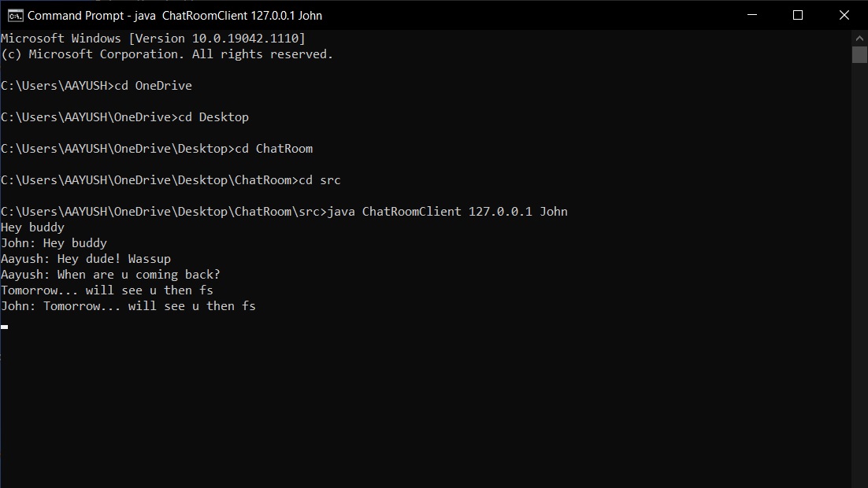The height and width of the screenshot is (488, 868).
Task: Click the empty scrollbar track below thumb
Action: (859, 275)
